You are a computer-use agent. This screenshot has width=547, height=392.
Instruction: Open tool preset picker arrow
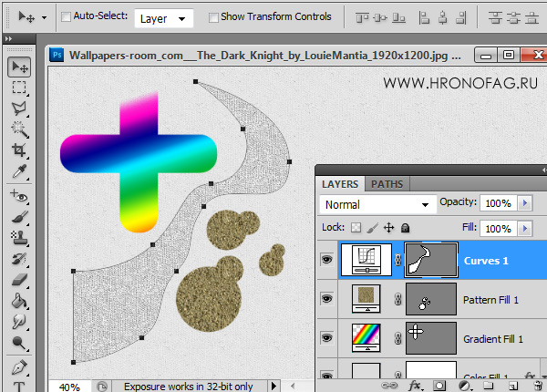click(x=45, y=17)
